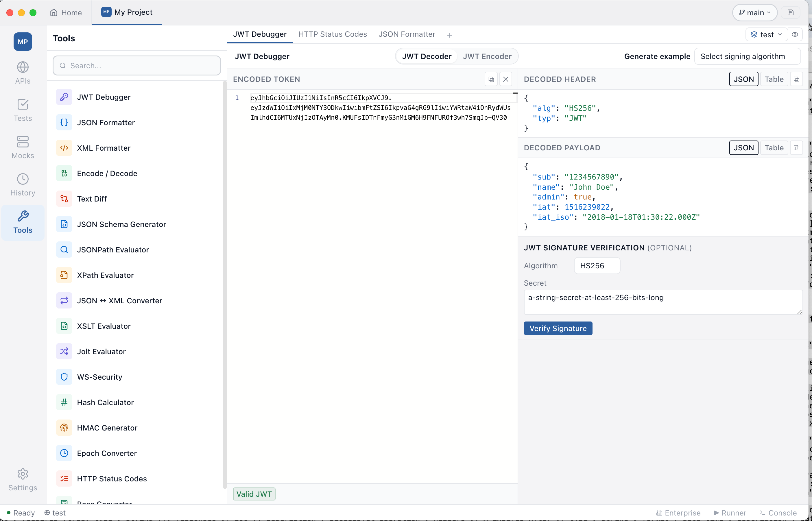Open the Mocks section in sidebar
812x521 pixels.
point(23,147)
